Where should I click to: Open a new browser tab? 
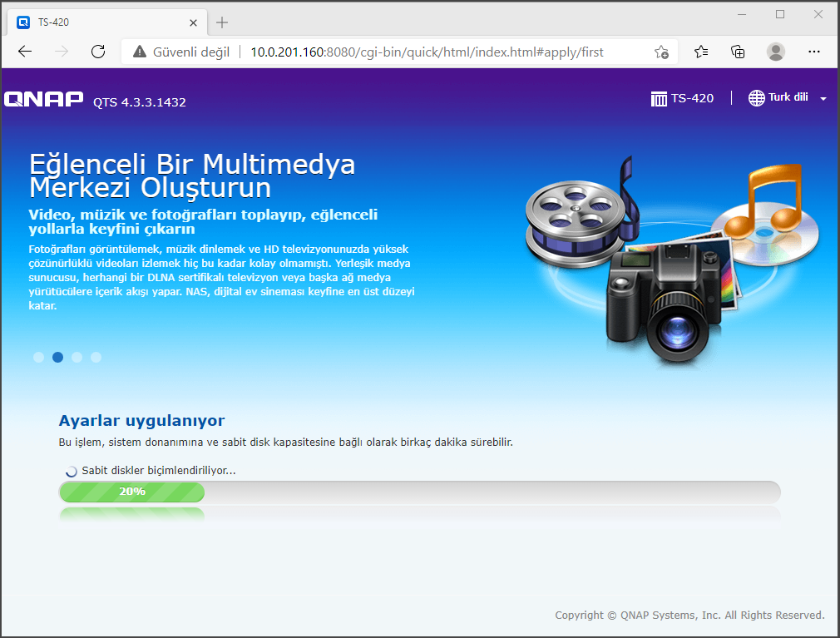click(x=222, y=22)
